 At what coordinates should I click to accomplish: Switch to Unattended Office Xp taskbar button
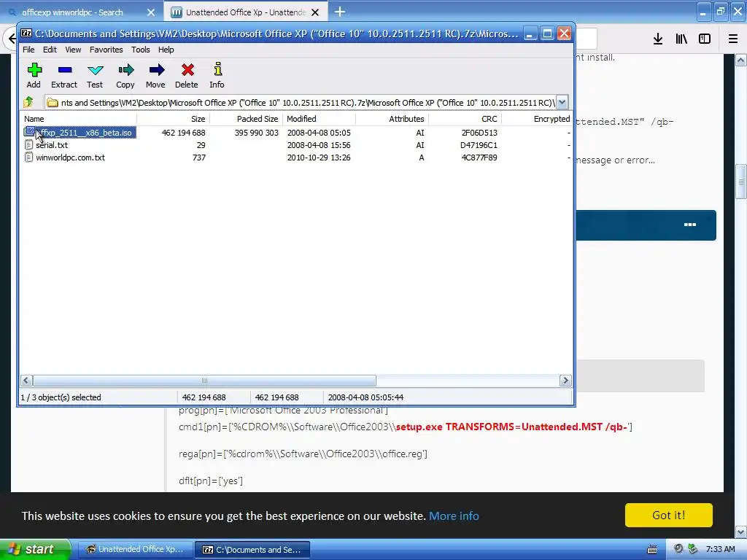(x=135, y=549)
